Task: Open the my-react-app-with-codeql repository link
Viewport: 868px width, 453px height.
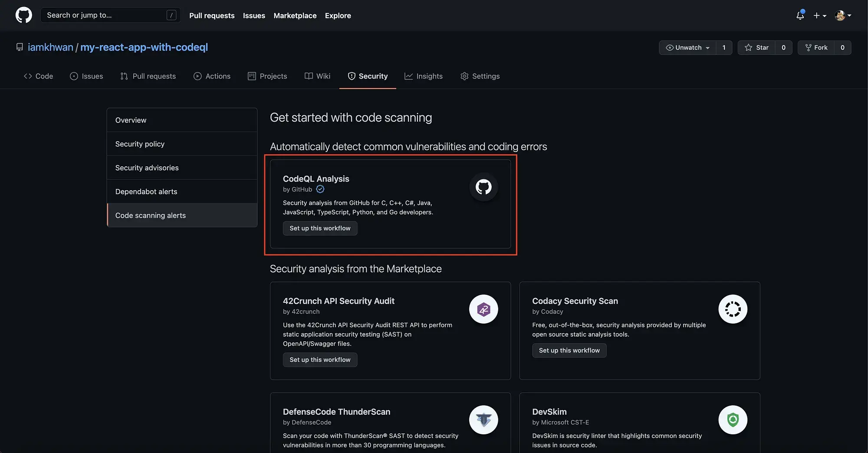Action: pos(144,47)
